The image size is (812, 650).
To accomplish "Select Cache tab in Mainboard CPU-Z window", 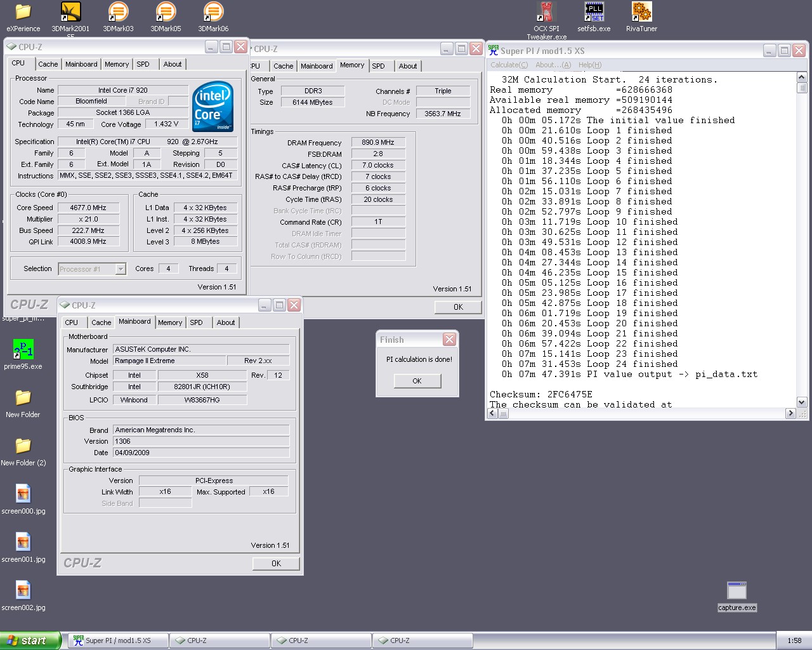I will 101,322.
